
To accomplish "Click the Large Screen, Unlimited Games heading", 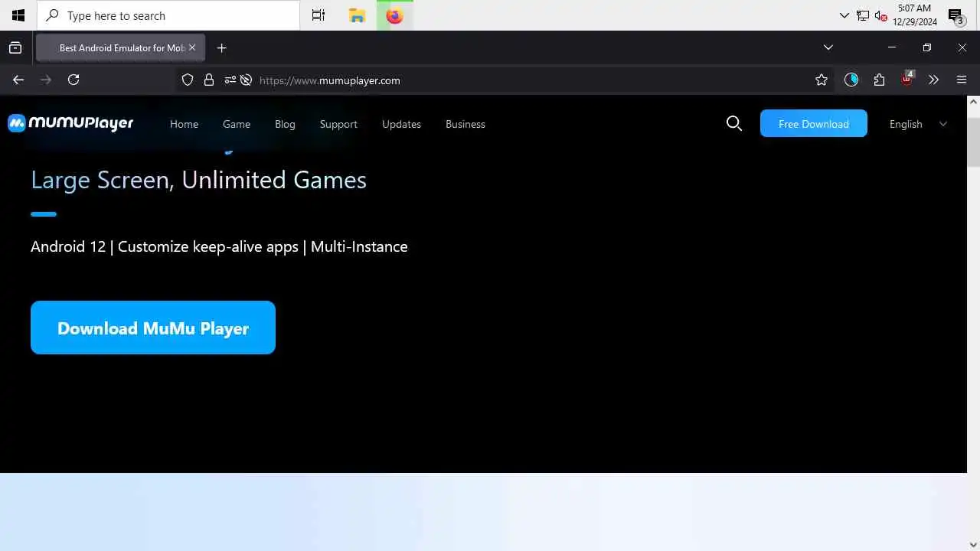I will (x=198, y=180).
